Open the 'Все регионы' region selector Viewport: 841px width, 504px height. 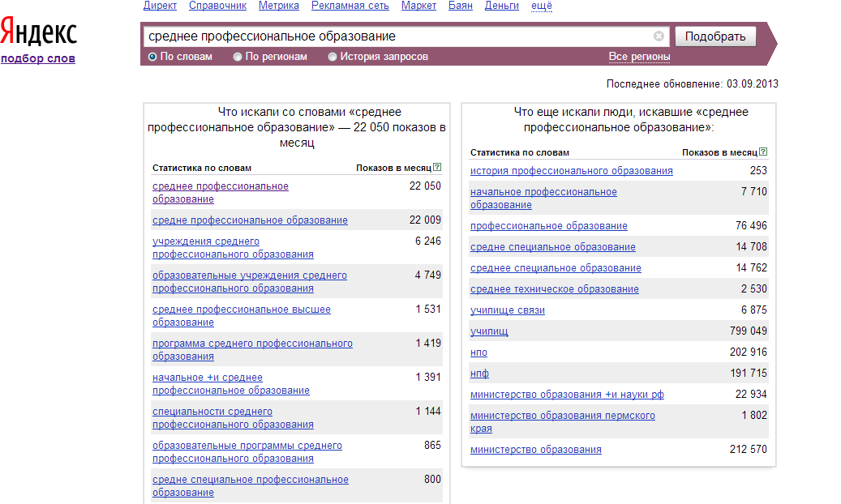pos(639,57)
